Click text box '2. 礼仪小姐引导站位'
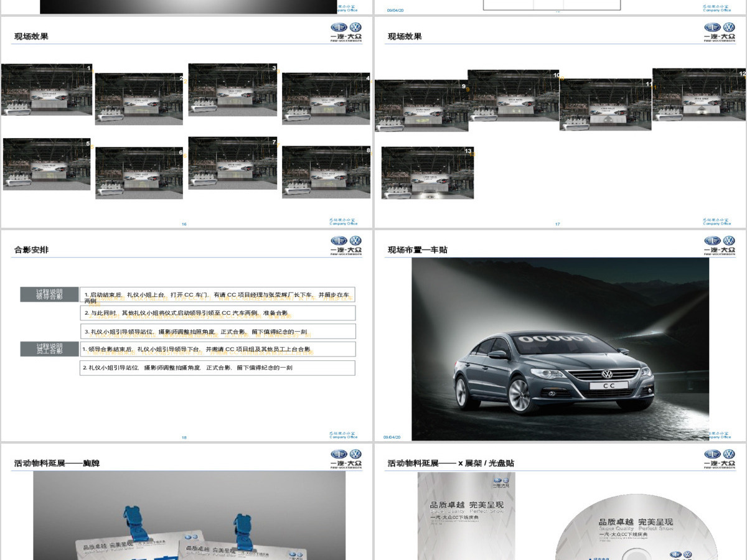Screen dimensions: 747x560 (218, 368)
